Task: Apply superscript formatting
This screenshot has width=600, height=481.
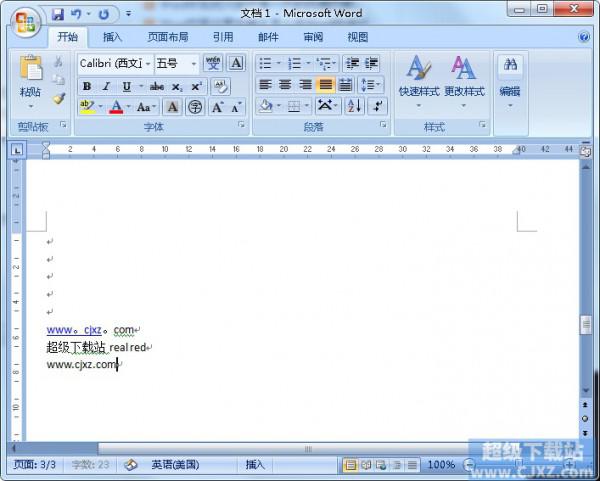Action: pyautogui.click(x=196, y=87)
